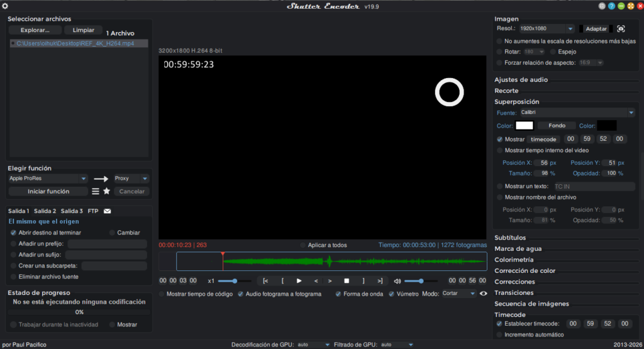Adjust the playback speed slider

235,281
